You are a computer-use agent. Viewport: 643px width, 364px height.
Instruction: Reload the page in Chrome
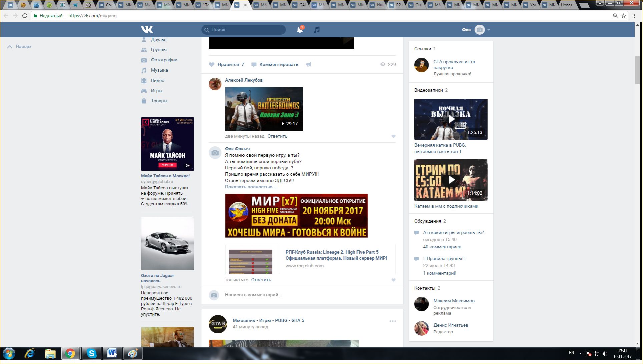coord(25,16)
